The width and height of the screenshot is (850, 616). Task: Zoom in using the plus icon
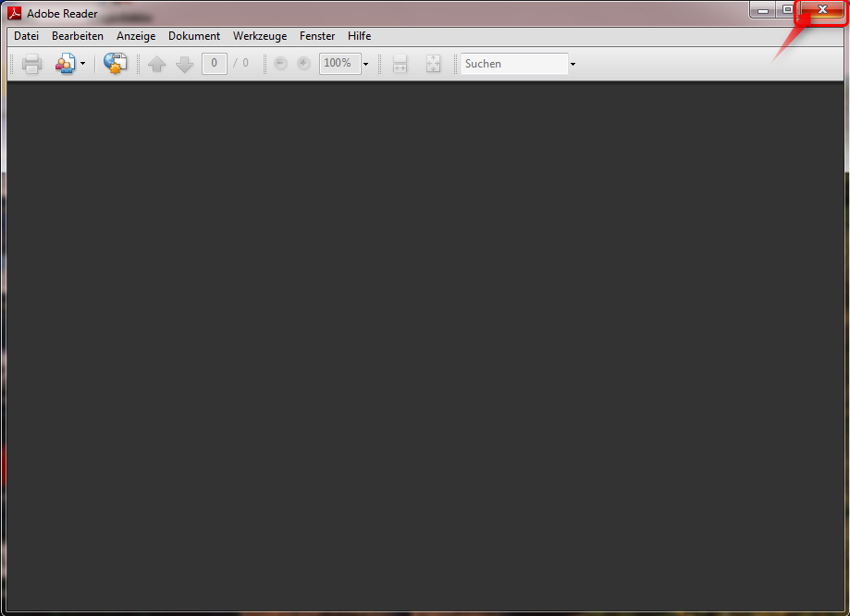click(303, 63)
